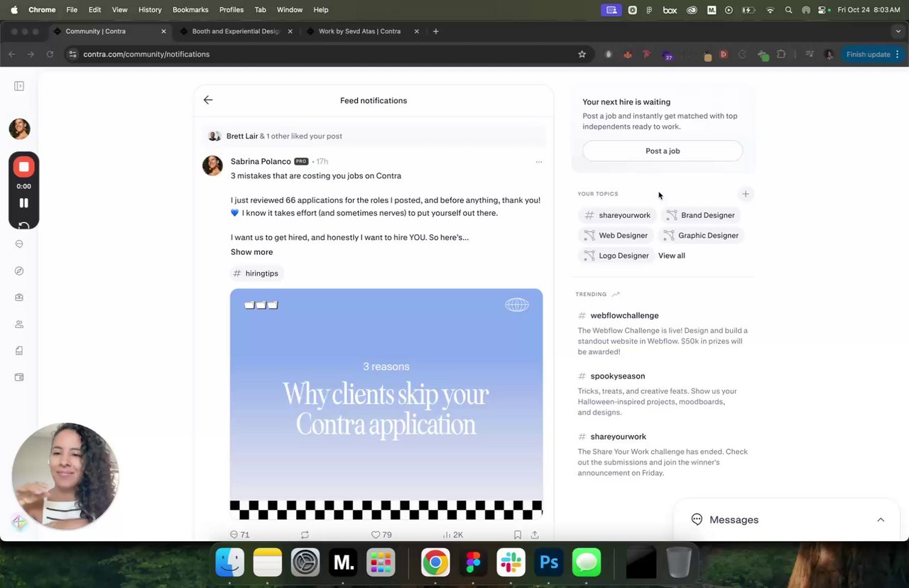Select the shareyourwork topic chip
909x588 pixels.
pyautogui.click(x=617, y=215)
